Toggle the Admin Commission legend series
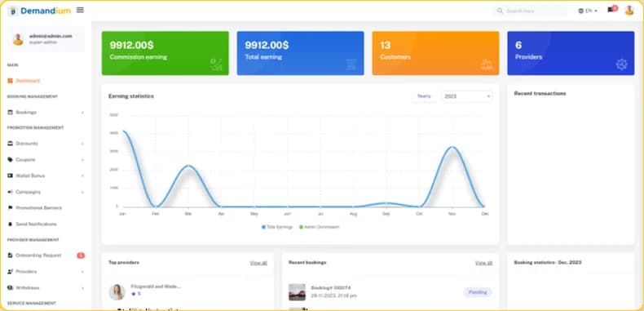The width and height of the screenshot is (644, 311). (319, 227)
